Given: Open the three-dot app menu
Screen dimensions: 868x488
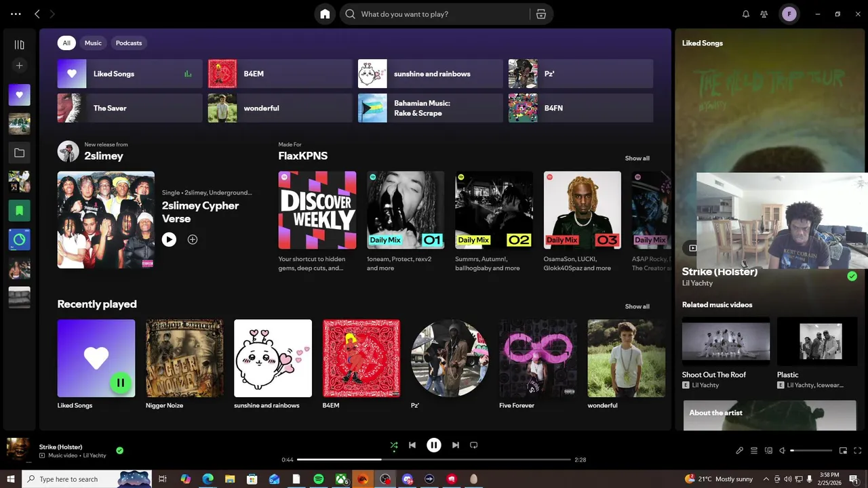Looking at the screenshot, I should tap(16, 14).
